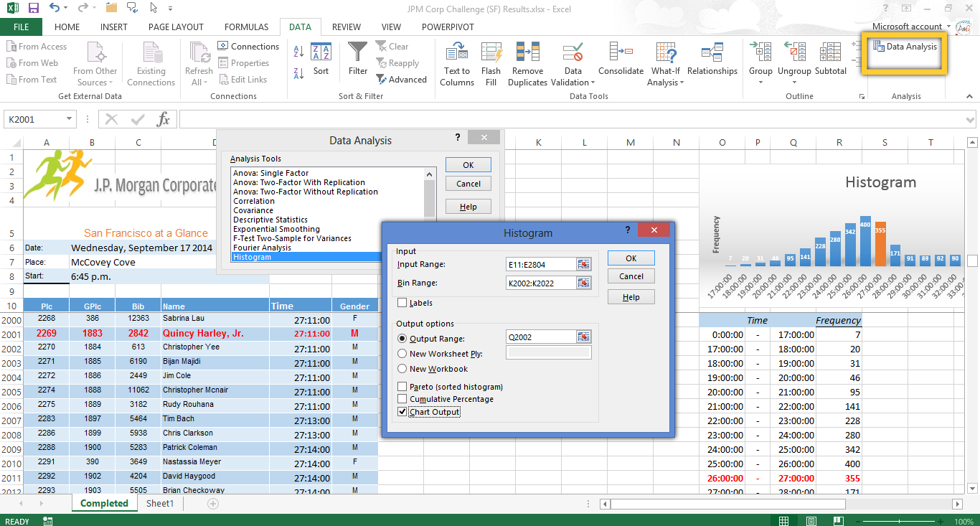
Task: Switch to the HOME tab
Action: 67,27
